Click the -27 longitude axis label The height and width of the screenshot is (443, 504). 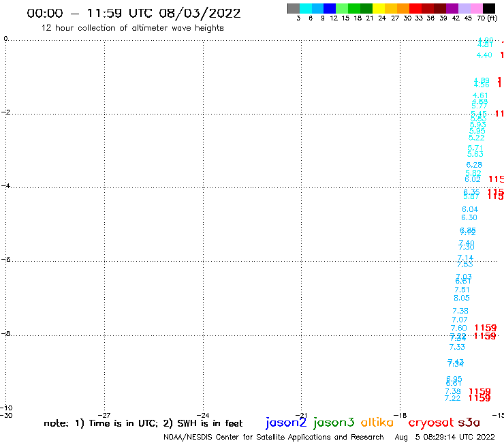click(x=104, y=415)
